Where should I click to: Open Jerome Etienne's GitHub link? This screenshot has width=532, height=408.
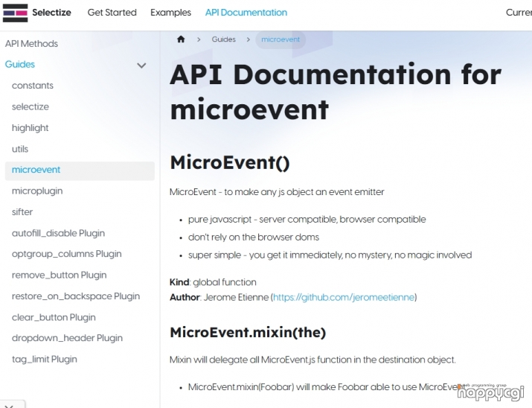pyautogui.click(x=344, y=297)
